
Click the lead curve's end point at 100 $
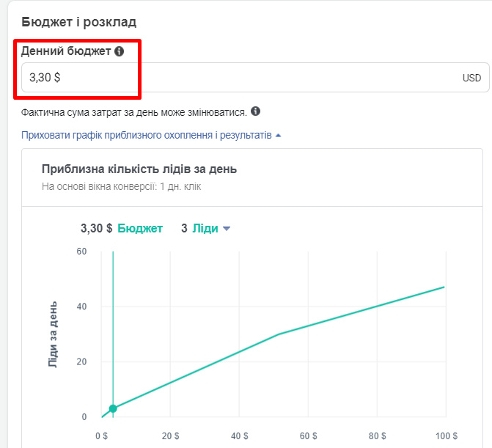coord(444,287)
